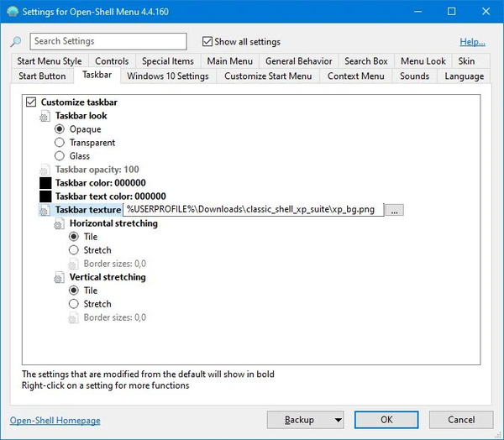504x440 pixels.
Task: Click the Search Settings input field
Action: (108, 41)
